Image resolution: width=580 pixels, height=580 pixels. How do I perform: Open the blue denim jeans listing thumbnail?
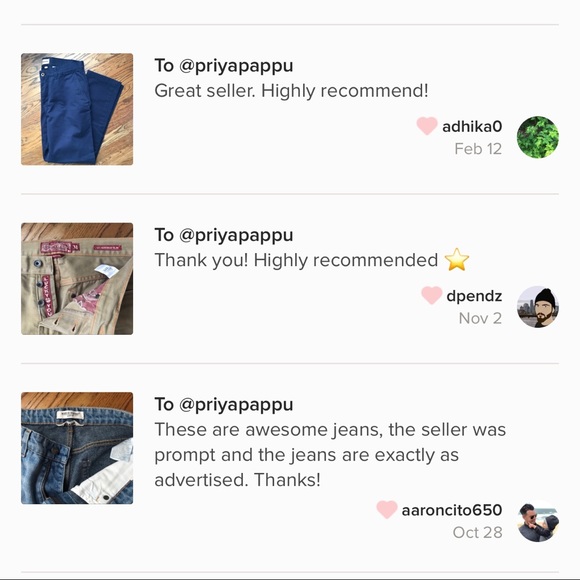coord(77,448)
